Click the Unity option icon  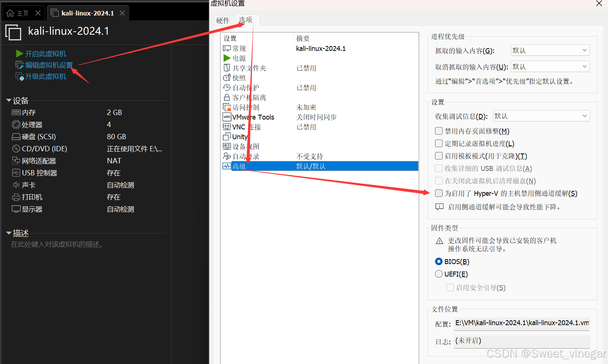tap(227, 137)
